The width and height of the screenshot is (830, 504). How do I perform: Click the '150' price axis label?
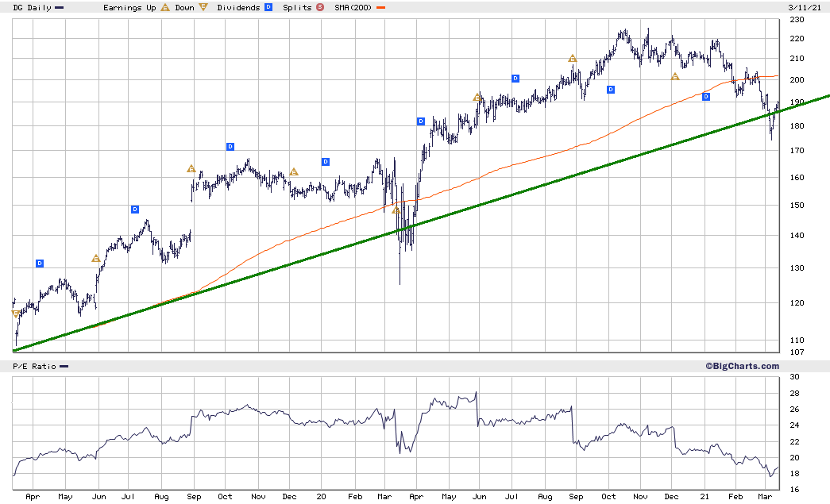[x=797, y=206]
